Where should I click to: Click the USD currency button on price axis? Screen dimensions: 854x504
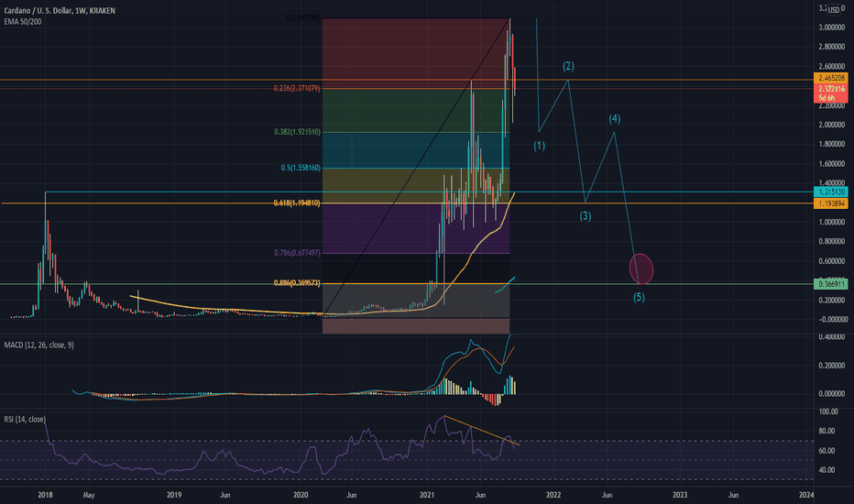[x=834, y=10]
